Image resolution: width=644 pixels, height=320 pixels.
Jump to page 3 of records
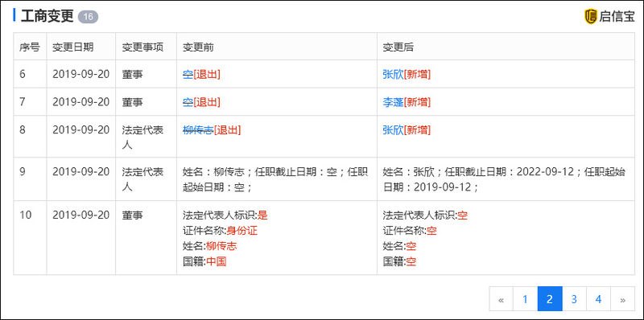point(574,299)
